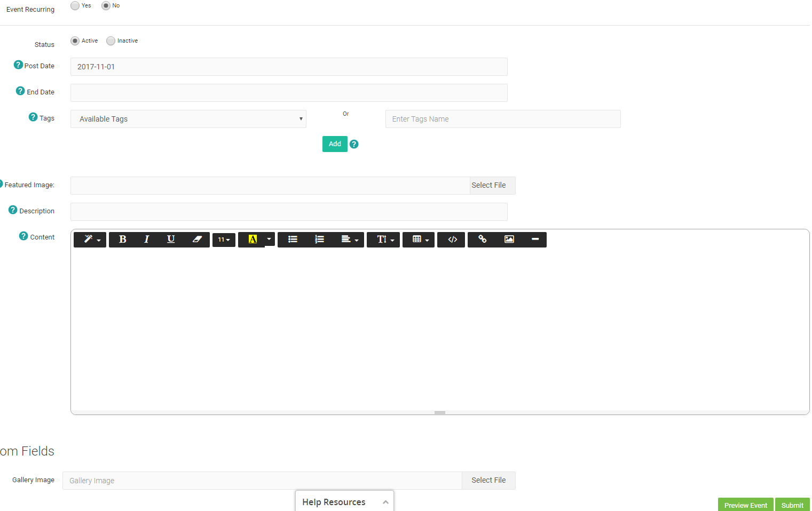
Task: Toggle italic formatting in editor
Action: tap(147, 239)
